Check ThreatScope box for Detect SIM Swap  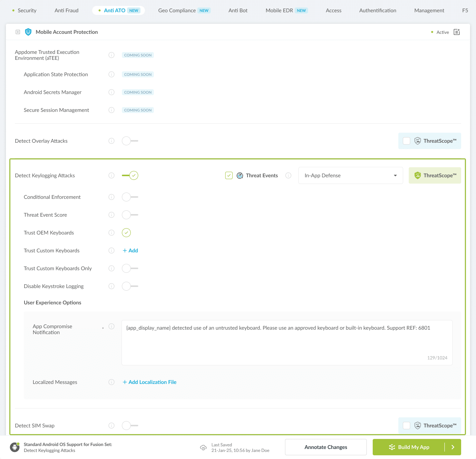(x=407, y=426)
